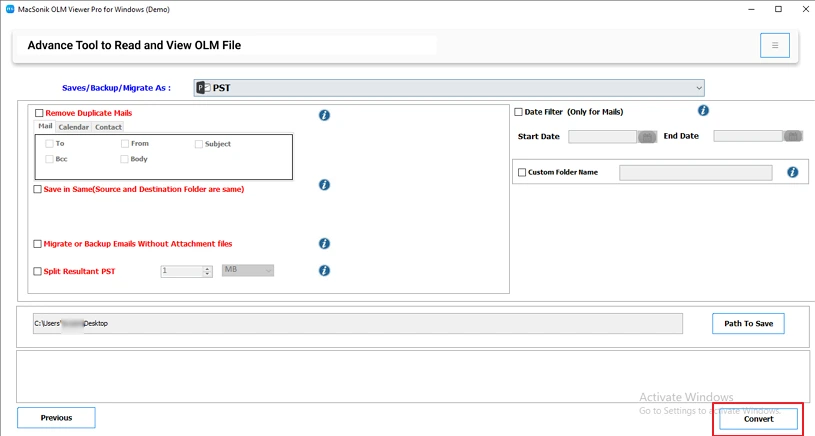Image resolution: width=815 pixels, height=436 pixels.
Task: Click info icon beside Date Filter
Action: tap(703, 110)
